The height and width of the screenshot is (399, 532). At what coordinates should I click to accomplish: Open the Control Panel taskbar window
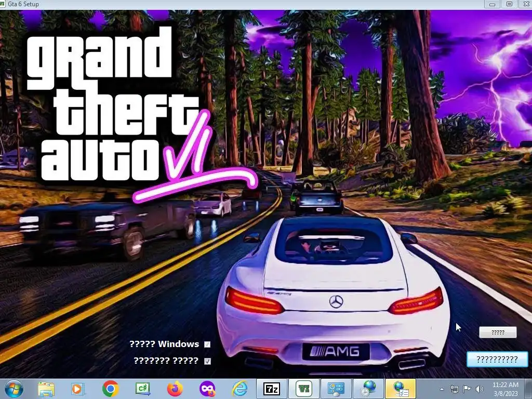(x=336, y=389)
